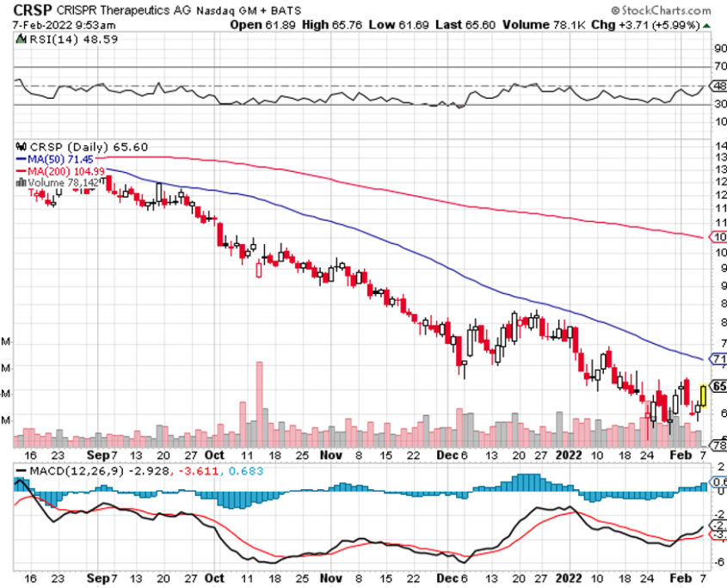Click the candlestick icon beside CRSP (Daily)
Image resolution: width=727 pixels, height=588 pixels.
(22, 147)
